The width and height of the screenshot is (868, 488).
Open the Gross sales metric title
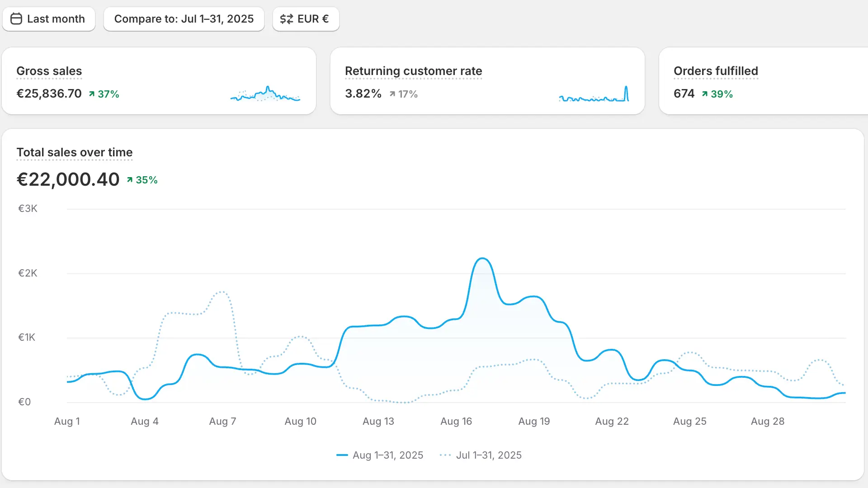[49, 71]
